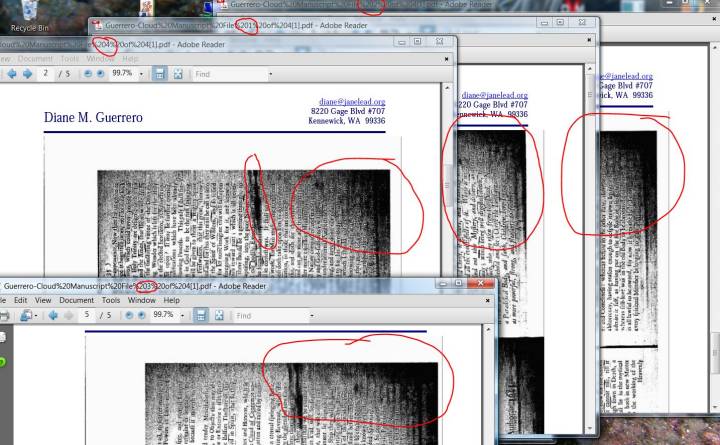Viewport: 720px width, 445px height.
Task: Open Help menu in File 4 window
Action: [130, 59]
